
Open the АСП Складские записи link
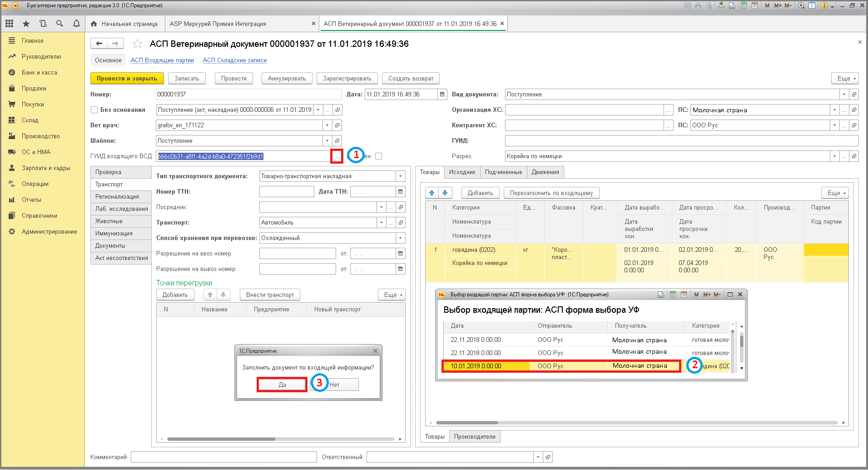pyautogui.click(x=235, y=60)
